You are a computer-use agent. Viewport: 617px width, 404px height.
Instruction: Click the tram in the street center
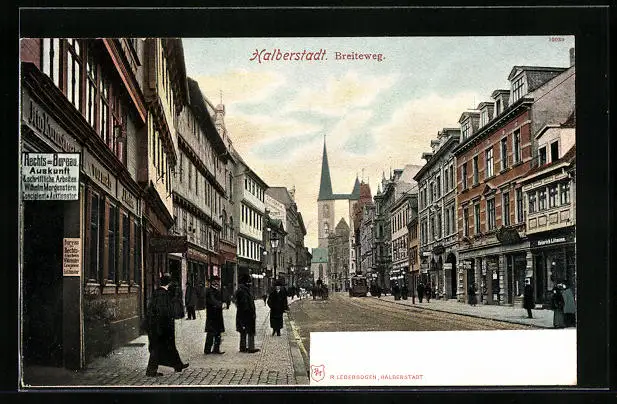358,286
